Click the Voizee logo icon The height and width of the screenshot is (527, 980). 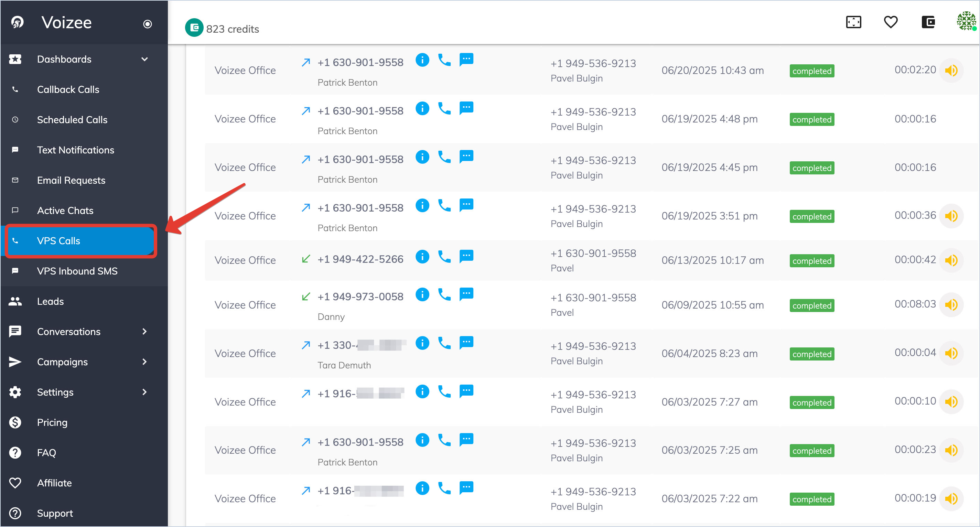pyautogui.click(x=17, y=22)
